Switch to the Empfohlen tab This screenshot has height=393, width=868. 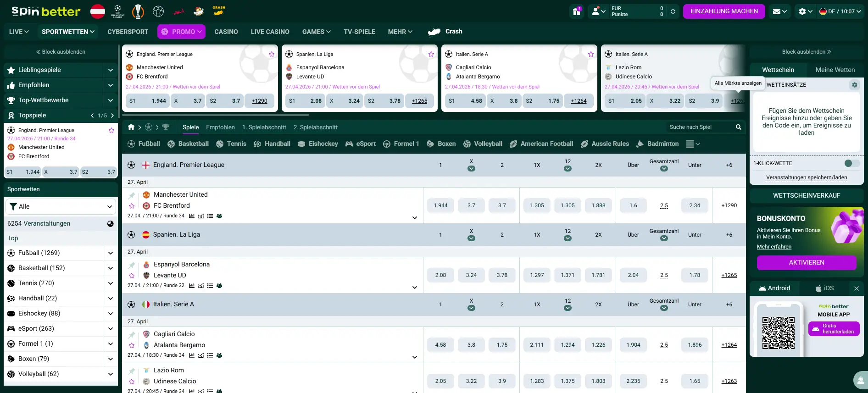pos(220,127)
